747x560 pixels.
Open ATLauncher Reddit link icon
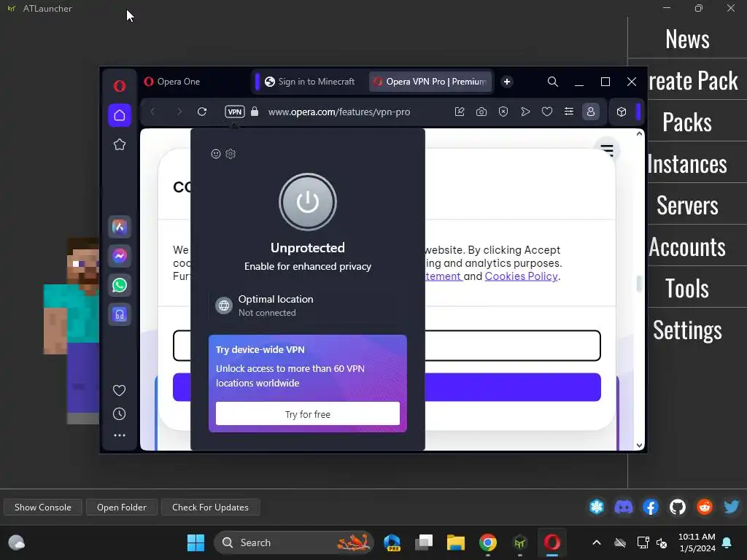705,507
